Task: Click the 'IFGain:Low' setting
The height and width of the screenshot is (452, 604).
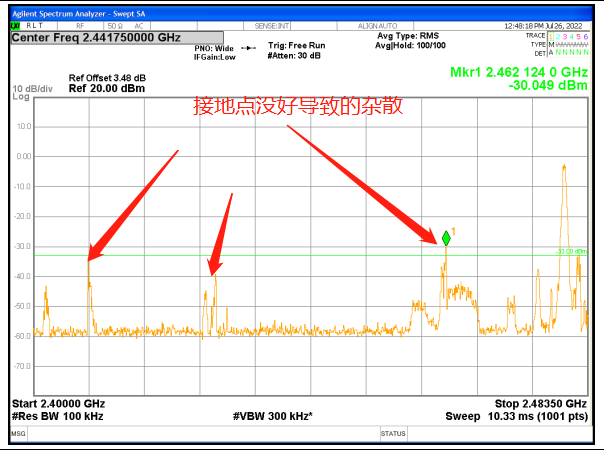Action: 215,57
